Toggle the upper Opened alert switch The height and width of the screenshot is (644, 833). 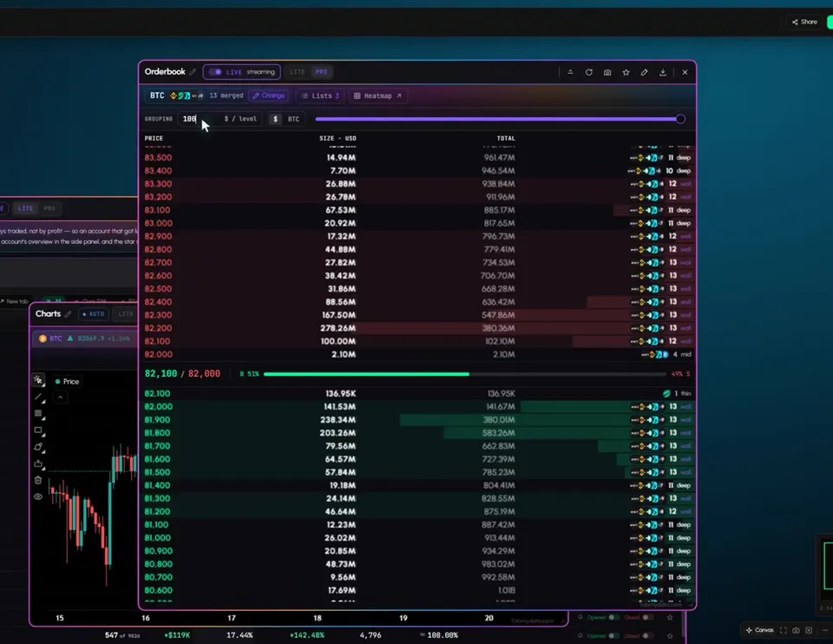[x=613, y=617]
